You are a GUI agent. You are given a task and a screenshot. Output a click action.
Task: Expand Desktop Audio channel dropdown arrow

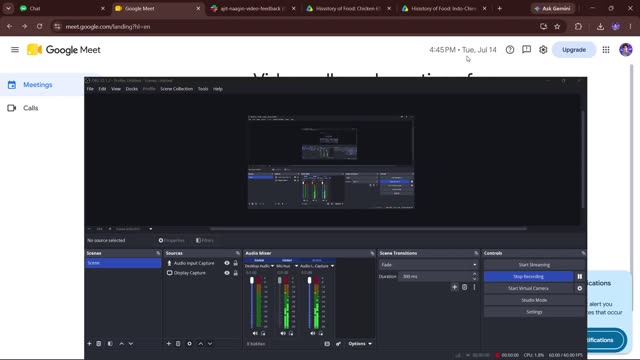tap(272, 266)
